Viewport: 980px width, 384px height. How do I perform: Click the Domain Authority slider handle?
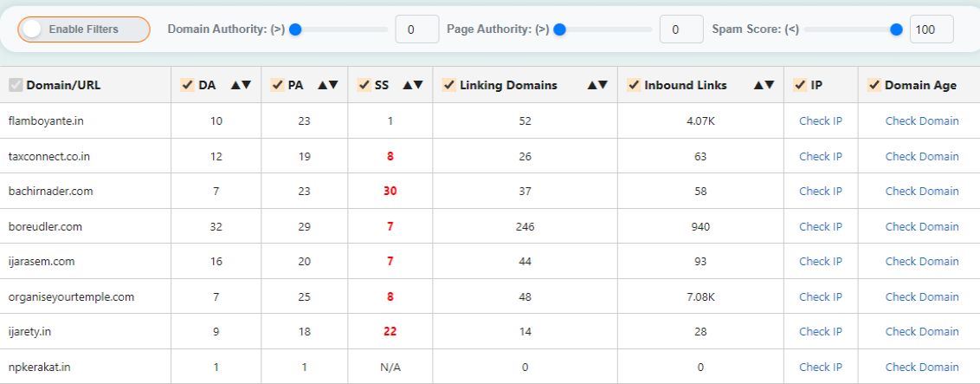(295, 29)
